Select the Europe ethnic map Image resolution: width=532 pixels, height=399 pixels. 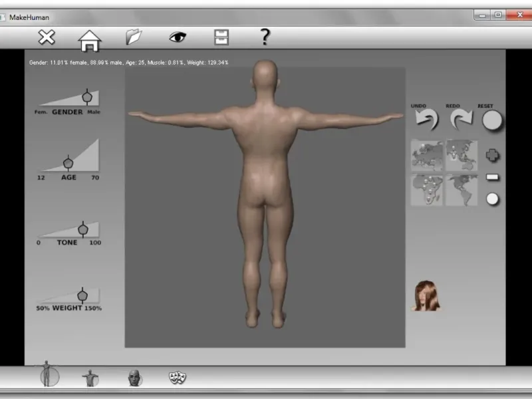click(427, 156)
